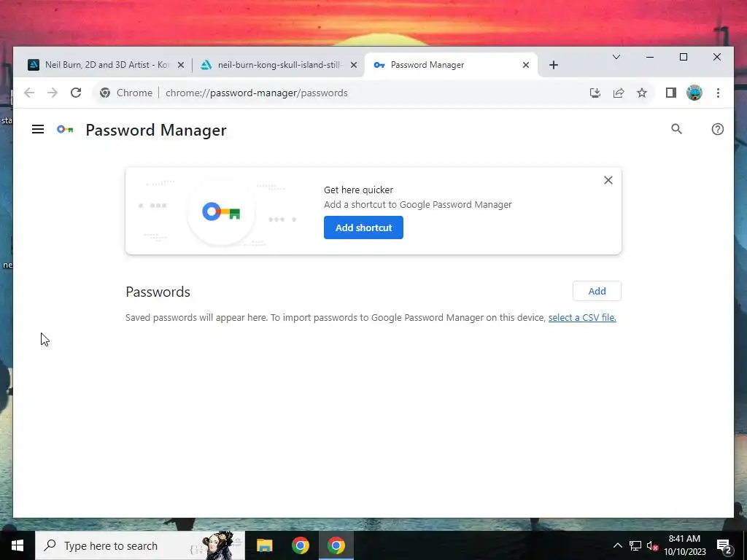Open the notification center icon
Viewport: 747px width, 560px height.
[x=724, y=545]
